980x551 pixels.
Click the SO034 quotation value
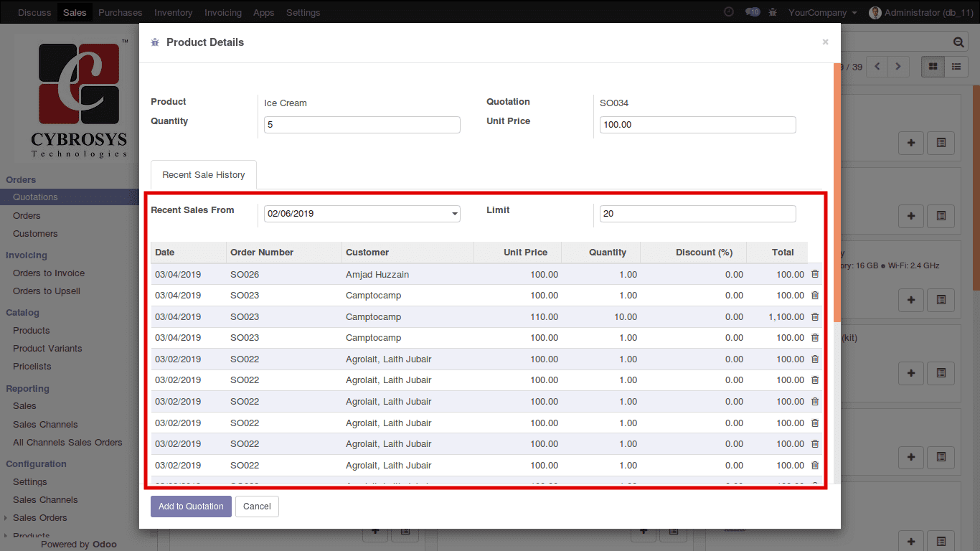point(614,103)
